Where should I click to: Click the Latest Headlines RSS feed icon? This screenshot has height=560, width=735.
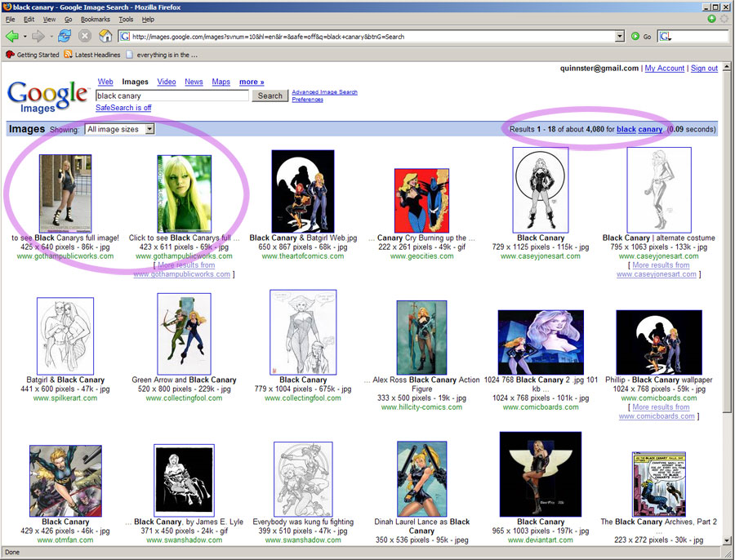tap(69, 55)
